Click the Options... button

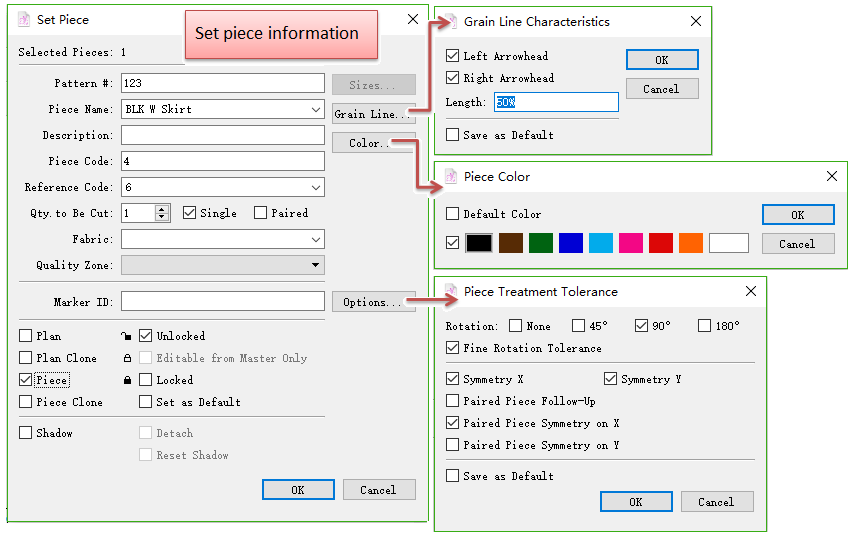coord(373,302)
